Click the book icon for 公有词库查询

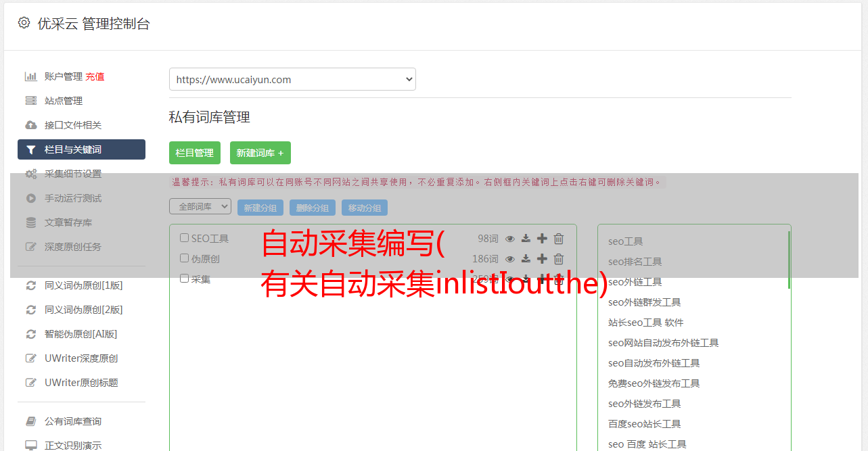[x=30, y=421]
